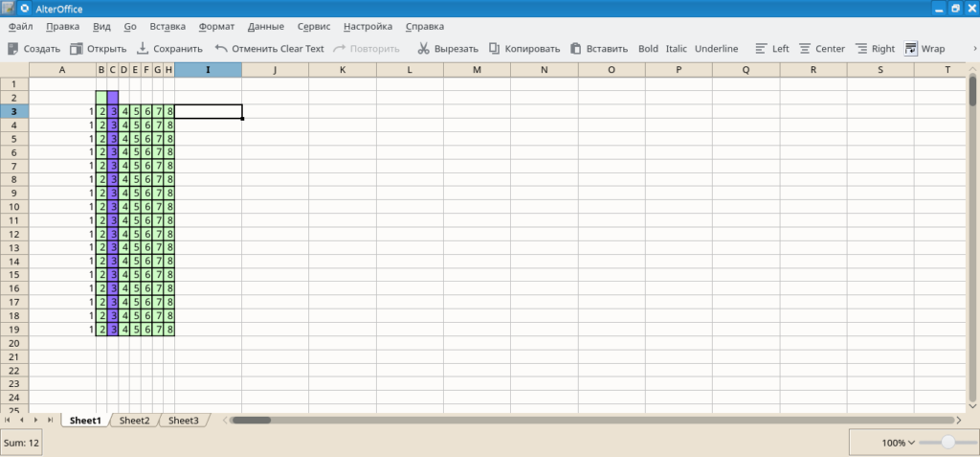Screen dimensions: 980x457
Task: Copy selection using the Copy icon
Action: pyautogui.click(x=495, y=49)
